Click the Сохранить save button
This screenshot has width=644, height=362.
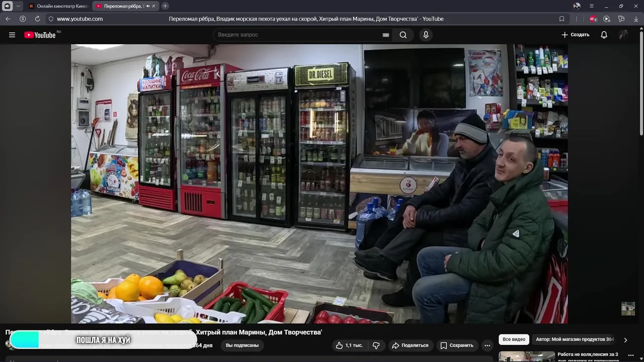[457, 345]
